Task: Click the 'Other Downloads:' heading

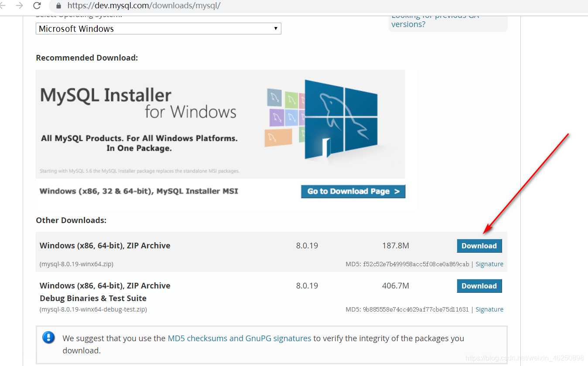Action: click(x=71, y=220)
